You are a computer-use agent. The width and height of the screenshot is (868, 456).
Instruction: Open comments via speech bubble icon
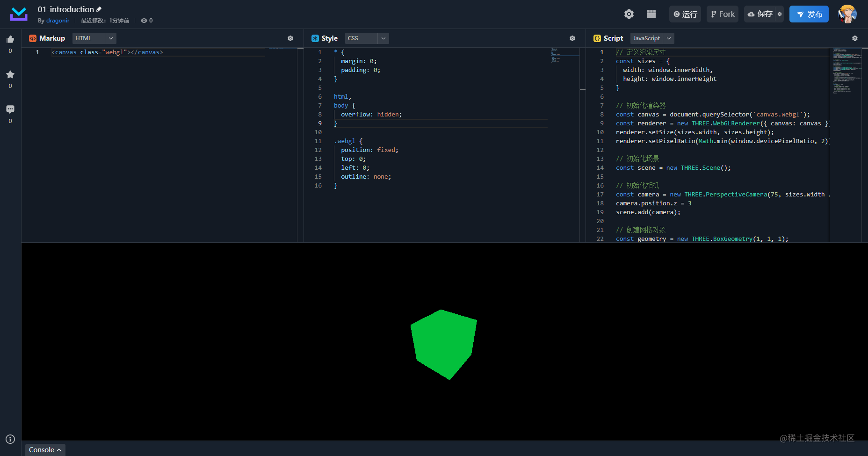pos(10,109)
